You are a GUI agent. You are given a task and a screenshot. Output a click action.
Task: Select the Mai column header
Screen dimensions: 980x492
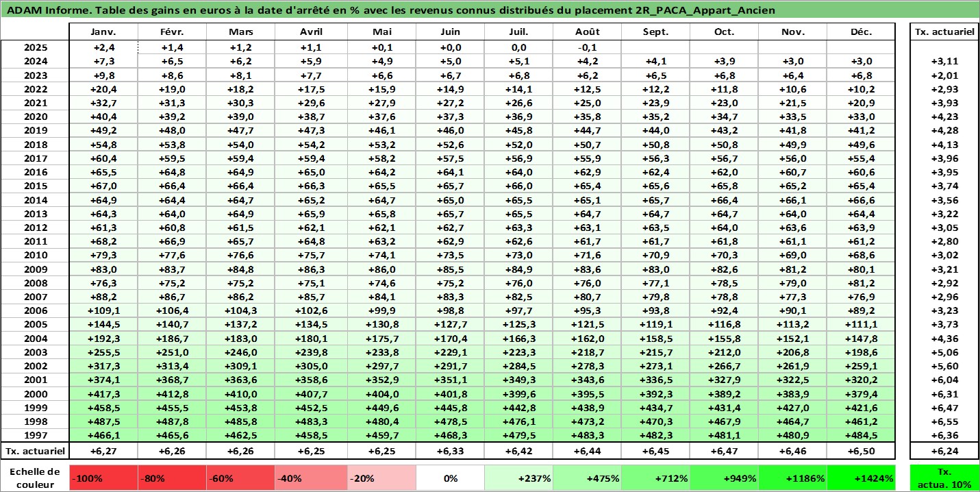tap(381, 32)
